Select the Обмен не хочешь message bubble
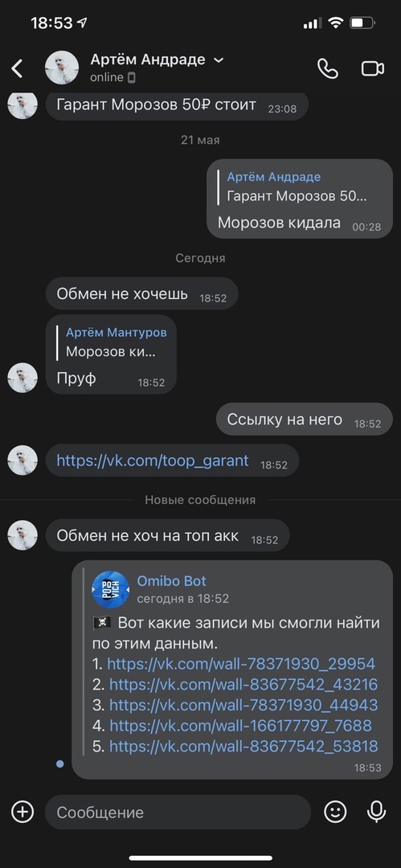Screen dimensions: 401x868 click(141, 293)
